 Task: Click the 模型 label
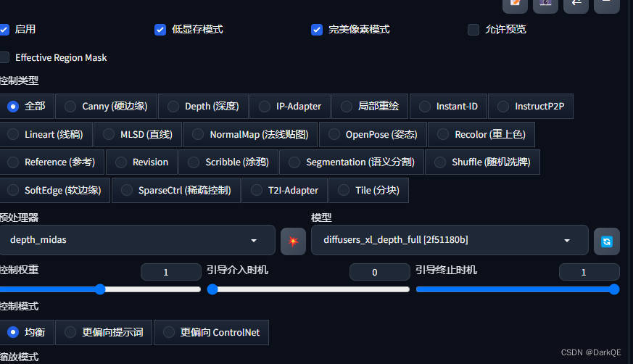[321, 218]
